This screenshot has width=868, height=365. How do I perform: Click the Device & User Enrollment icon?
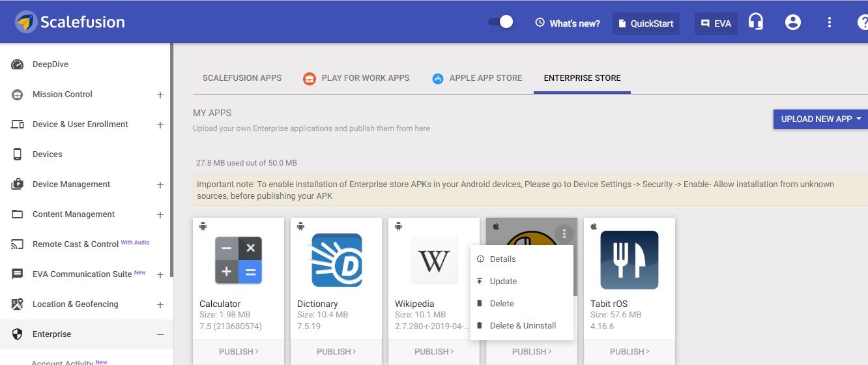pyautogui.click(x=18, y=124)
